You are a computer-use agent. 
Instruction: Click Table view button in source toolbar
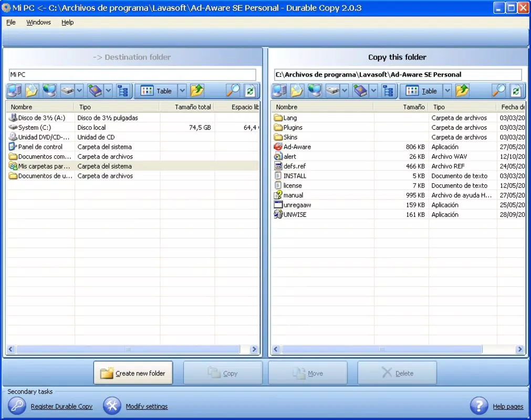coord(422,91)
